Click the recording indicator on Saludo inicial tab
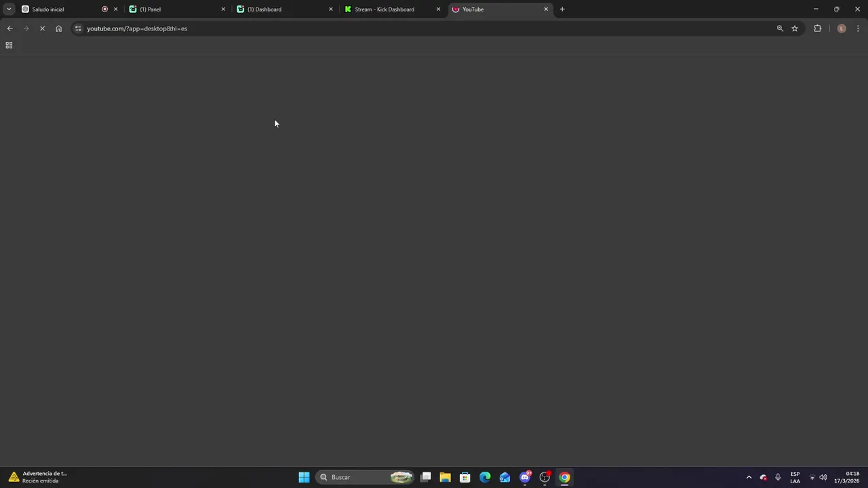This screenshot has width=868, height=488. [x=104, y=9]
